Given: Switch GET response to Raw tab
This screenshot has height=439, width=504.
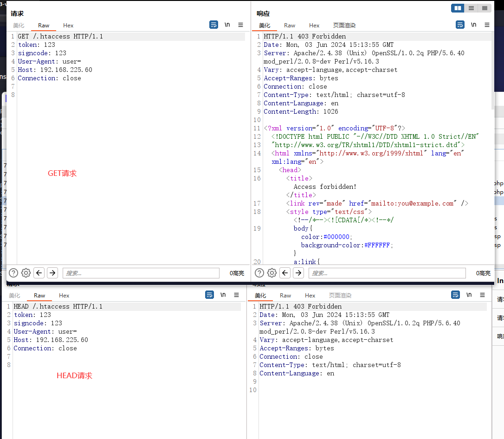Looking at the screenshot, I should click(290, 26).
